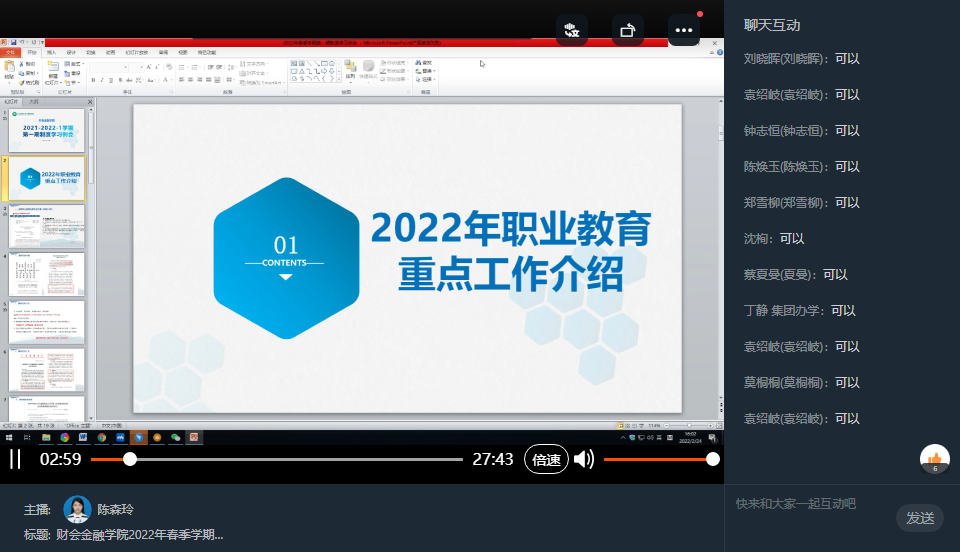
Task: Click the chat message input field
Action: click(x=810, y=504)
